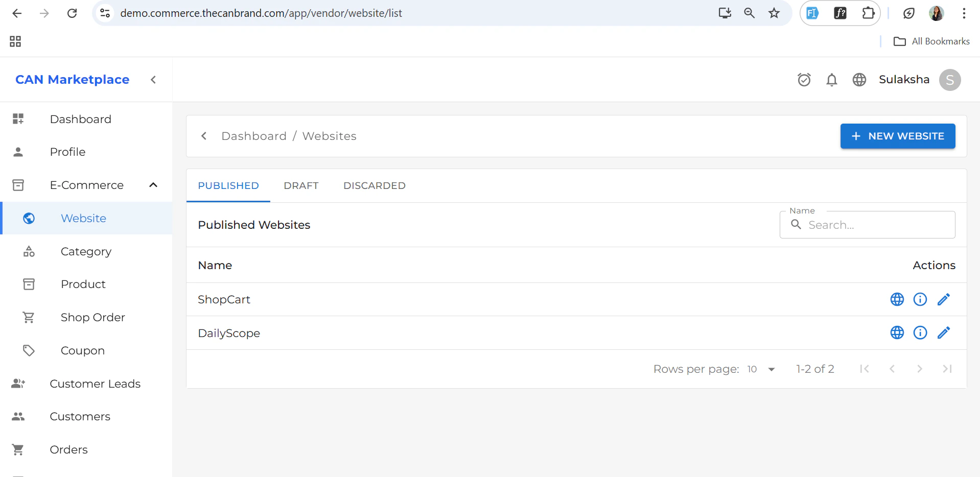980x477 pixels.
Task: Go to next page of websites
Action: (x=920, y=369)
